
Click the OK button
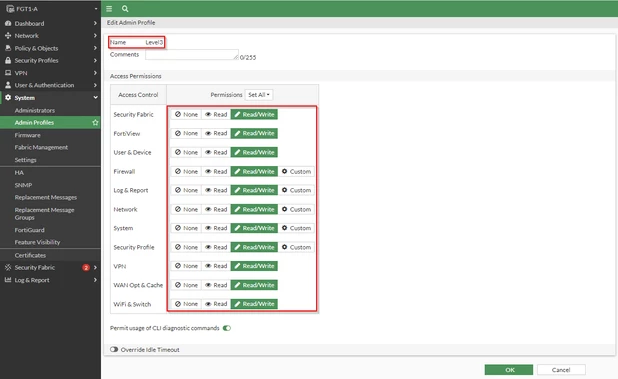pos(508,370)
